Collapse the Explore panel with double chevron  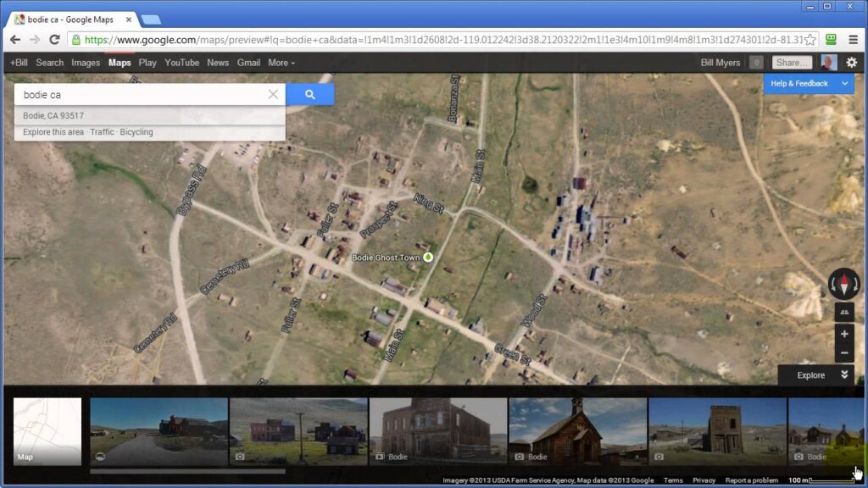[844, 374]
